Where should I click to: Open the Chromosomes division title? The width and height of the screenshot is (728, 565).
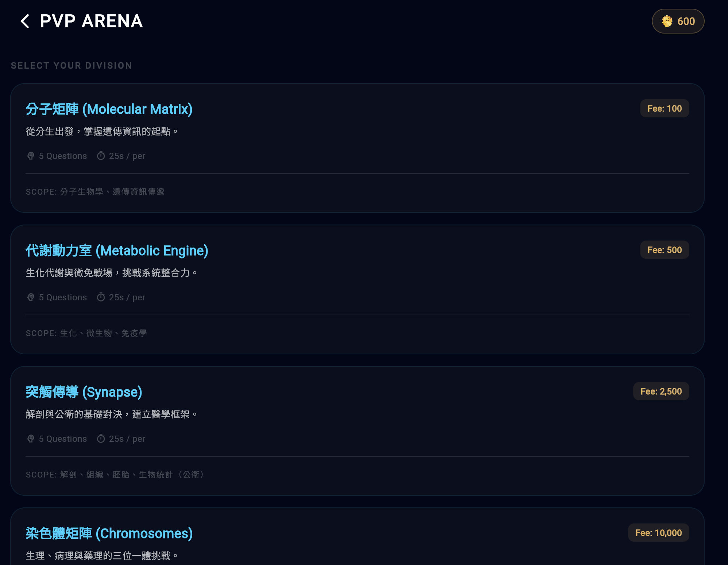click(109, 534)
